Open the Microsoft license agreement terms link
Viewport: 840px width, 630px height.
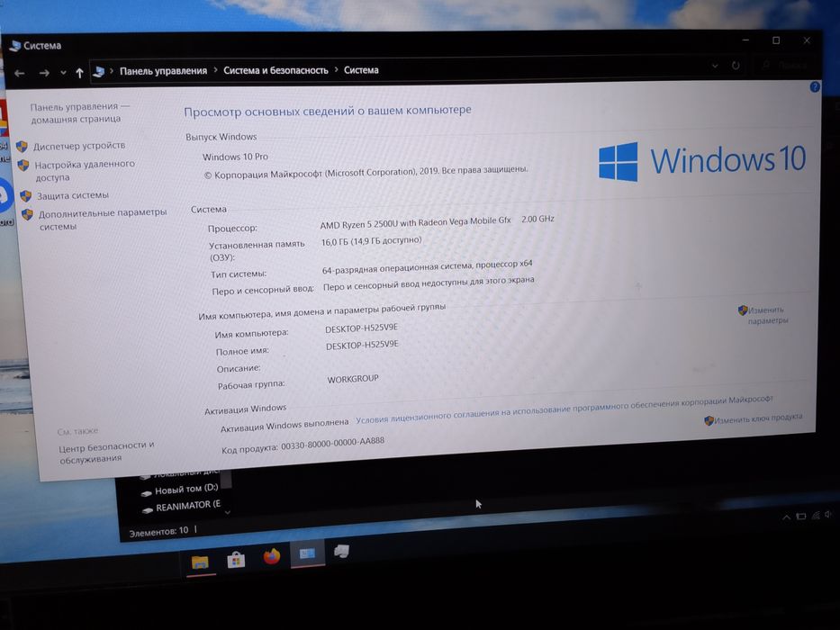565,409
